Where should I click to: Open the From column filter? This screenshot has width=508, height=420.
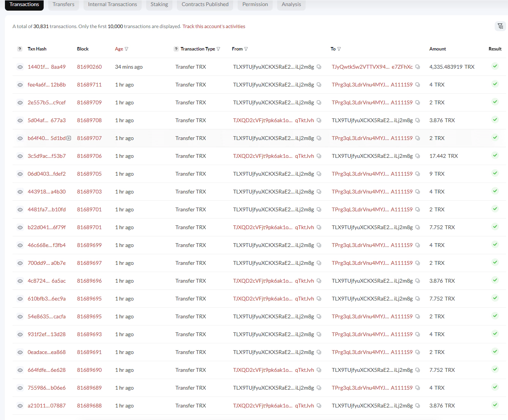(246, 49)
